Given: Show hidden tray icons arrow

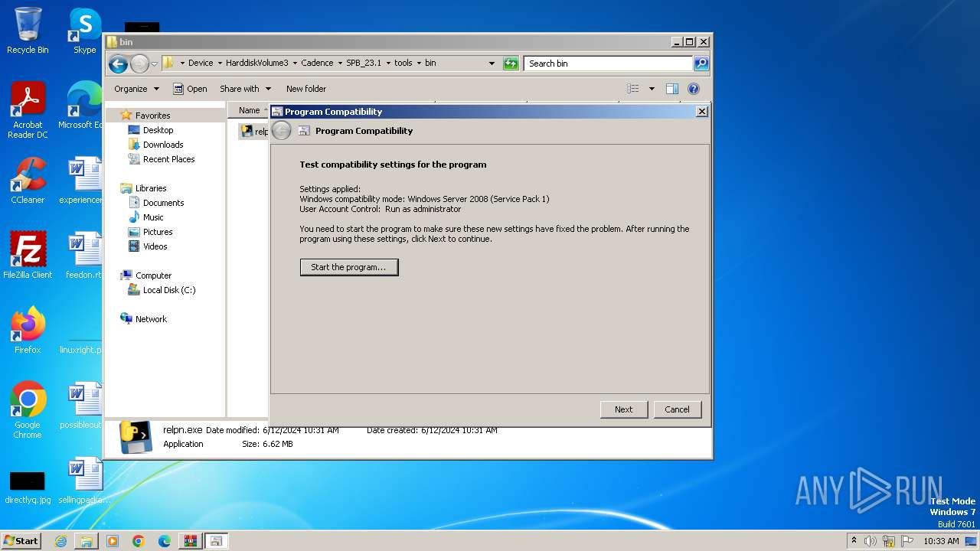Looking at the screenshot, I should pos(854,541).
